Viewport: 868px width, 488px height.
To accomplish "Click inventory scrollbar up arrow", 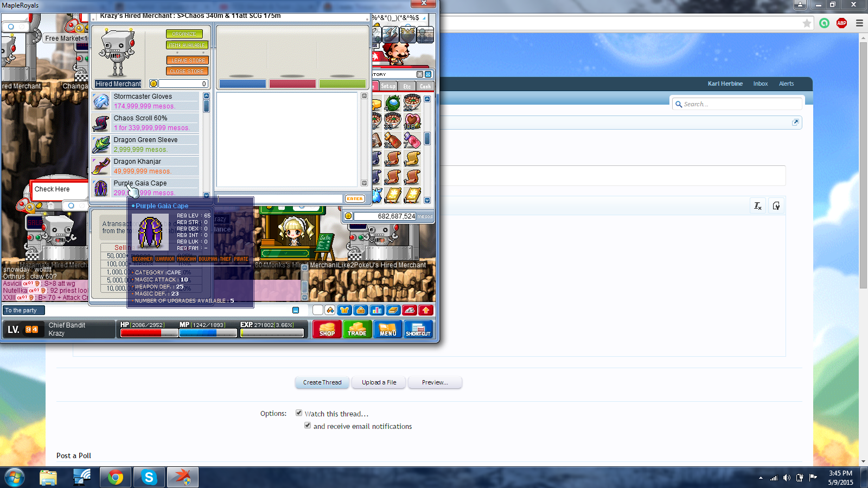I will pyautogui.click(x=427, y=99).
